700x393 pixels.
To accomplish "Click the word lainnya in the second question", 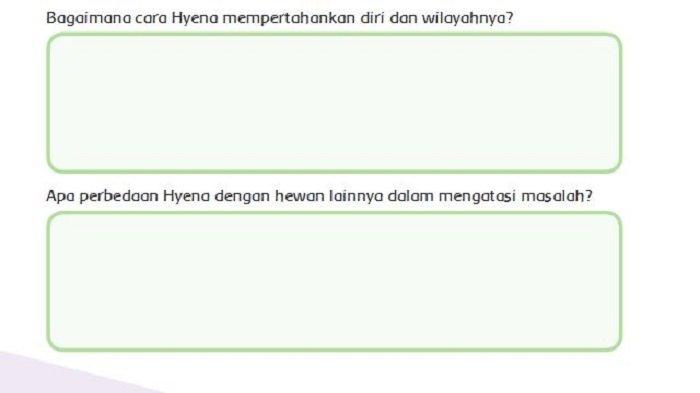I will tap(356, 196).
